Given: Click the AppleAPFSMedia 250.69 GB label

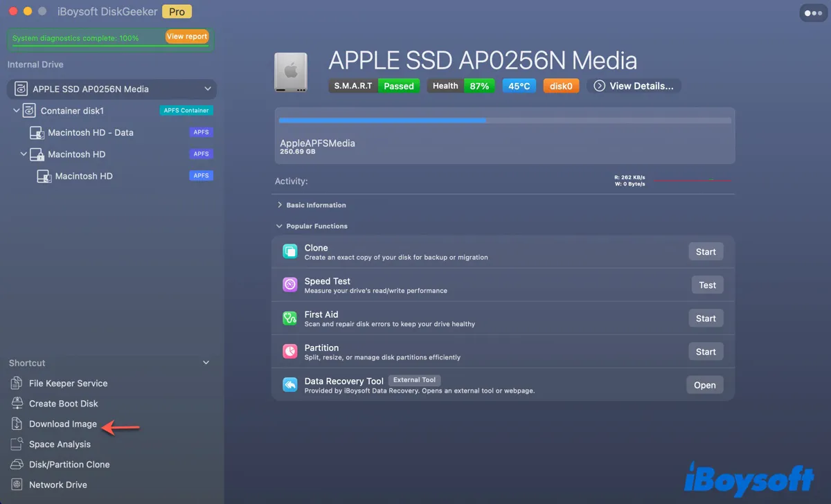Looking at the screenshot, I should pyautogui.click(x=317, y=147).
